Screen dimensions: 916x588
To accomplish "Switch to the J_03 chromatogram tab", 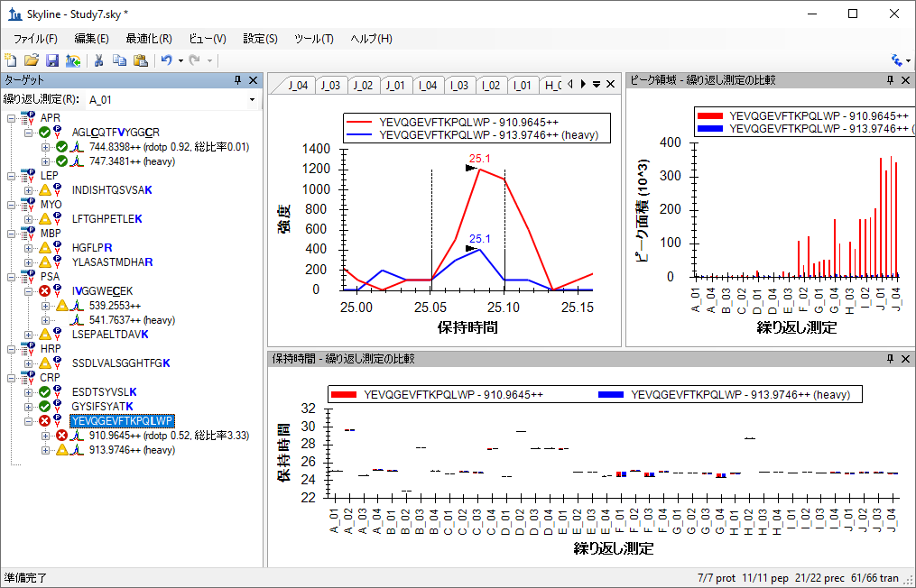I will [330, 86].
